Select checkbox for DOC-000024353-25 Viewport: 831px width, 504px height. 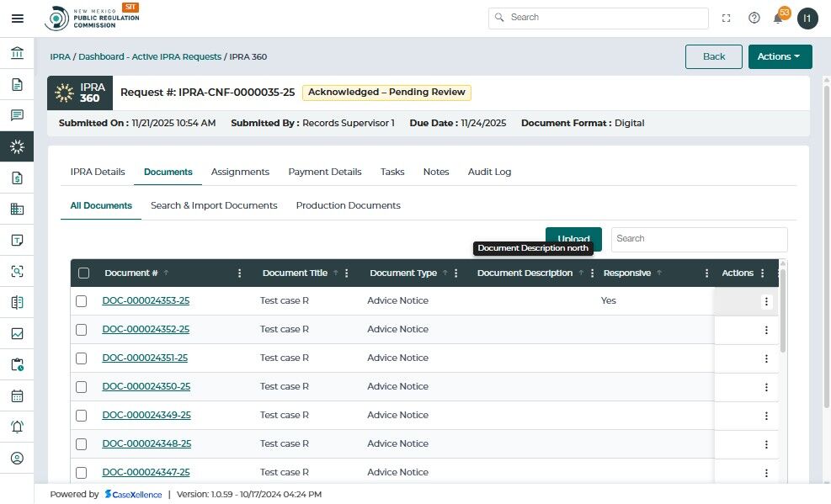[x=82, y=301]
